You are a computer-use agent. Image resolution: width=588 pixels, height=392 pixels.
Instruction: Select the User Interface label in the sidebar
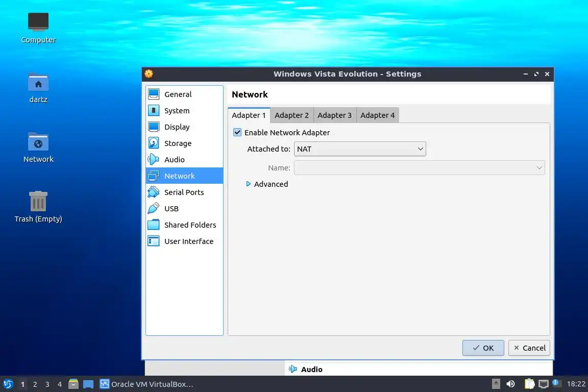coord(189,241)
